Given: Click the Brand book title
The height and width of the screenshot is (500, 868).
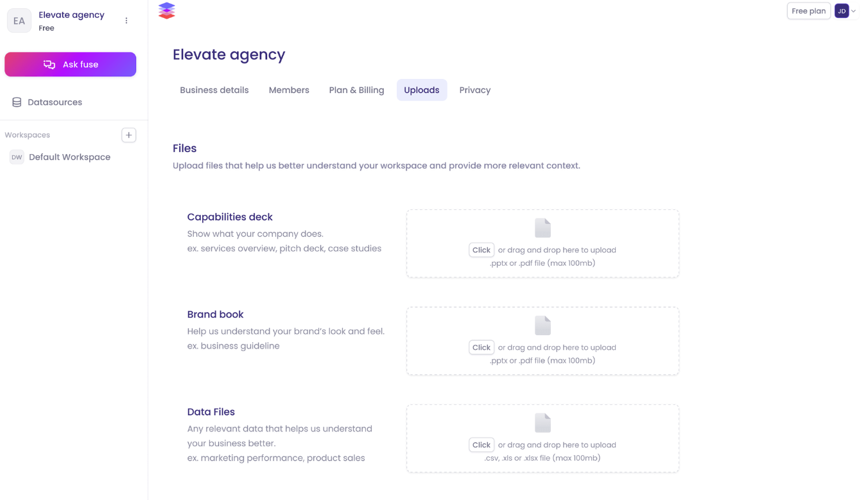Looking at the screenshot, I should click(x=215, y=315).
